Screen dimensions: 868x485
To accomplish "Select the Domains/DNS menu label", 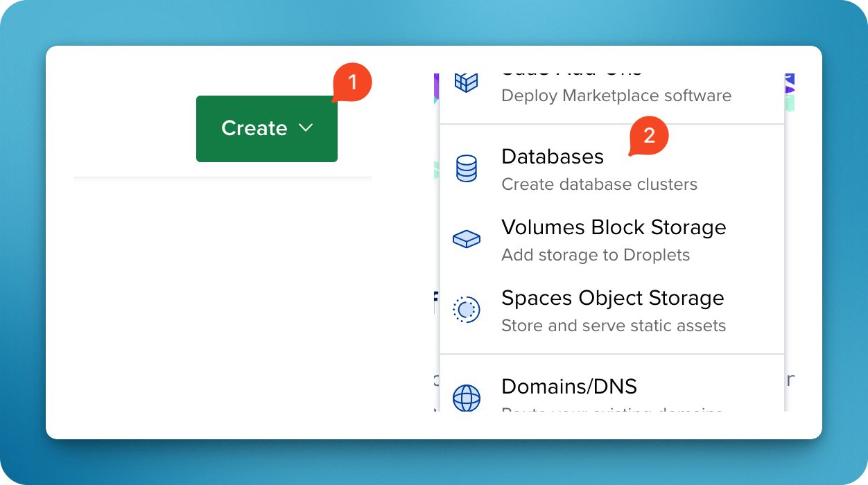I will [568, 386].
